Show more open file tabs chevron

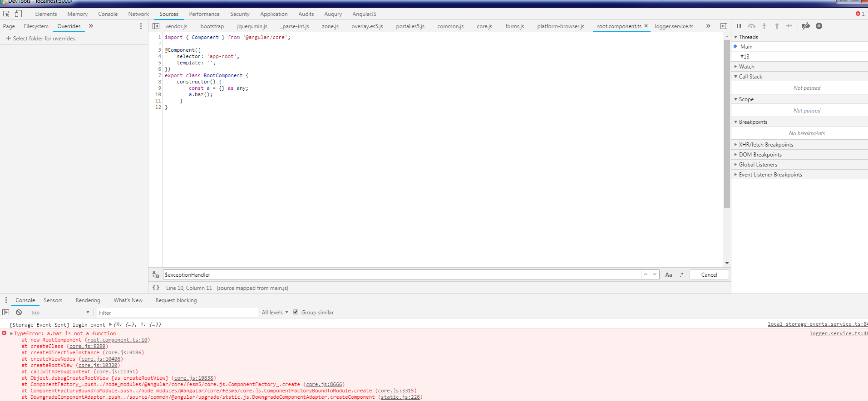pos(708,26)
